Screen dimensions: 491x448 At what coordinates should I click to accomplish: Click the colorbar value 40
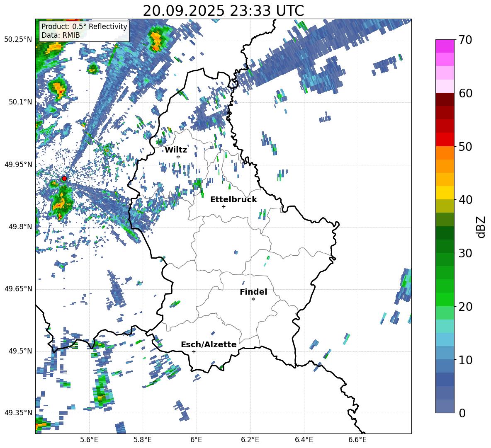coord(465,200)
